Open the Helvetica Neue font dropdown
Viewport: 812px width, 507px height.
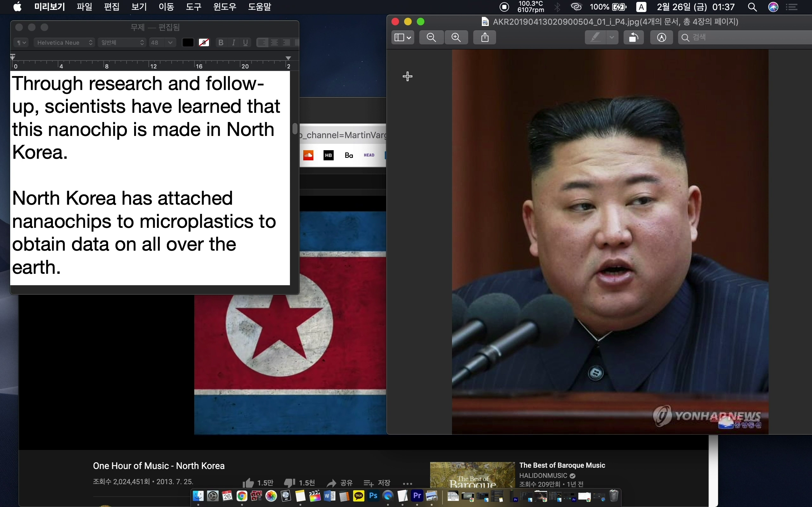[64, 42]
